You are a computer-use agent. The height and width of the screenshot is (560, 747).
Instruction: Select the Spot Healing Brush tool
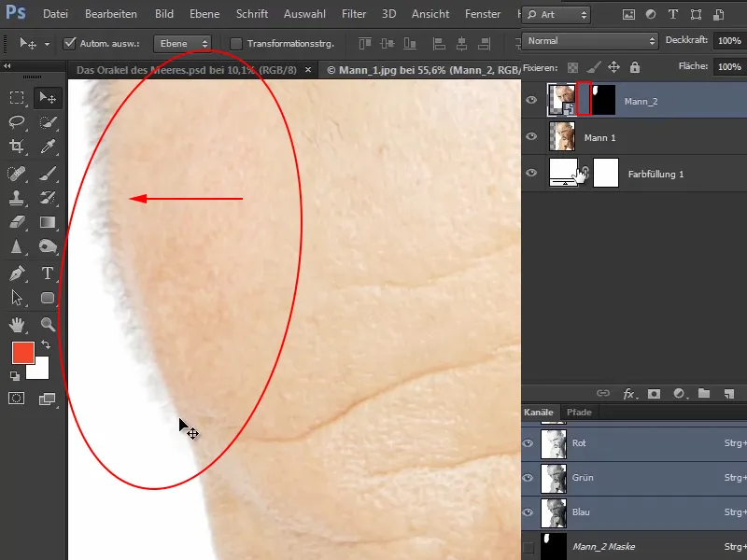click(17, 174)
